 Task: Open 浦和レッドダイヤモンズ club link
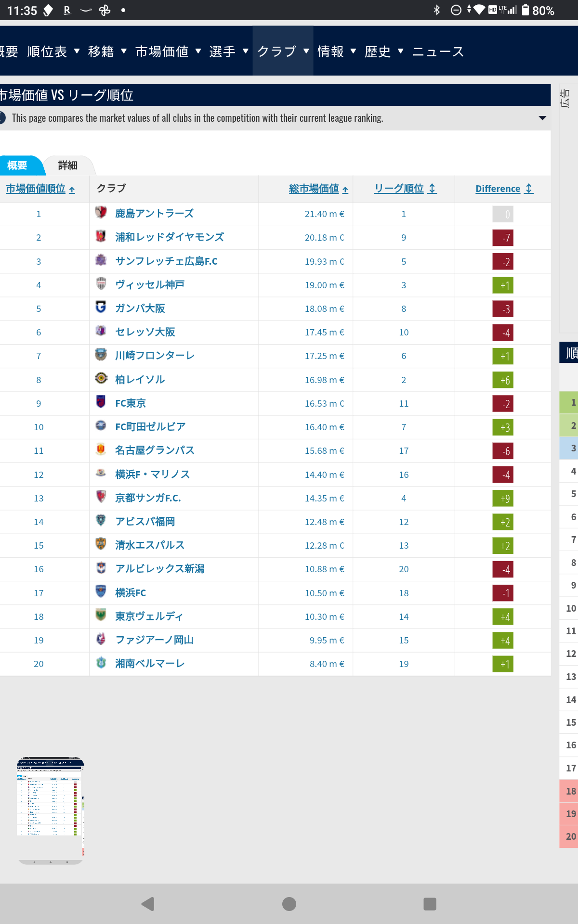click(x=169, y=237)
